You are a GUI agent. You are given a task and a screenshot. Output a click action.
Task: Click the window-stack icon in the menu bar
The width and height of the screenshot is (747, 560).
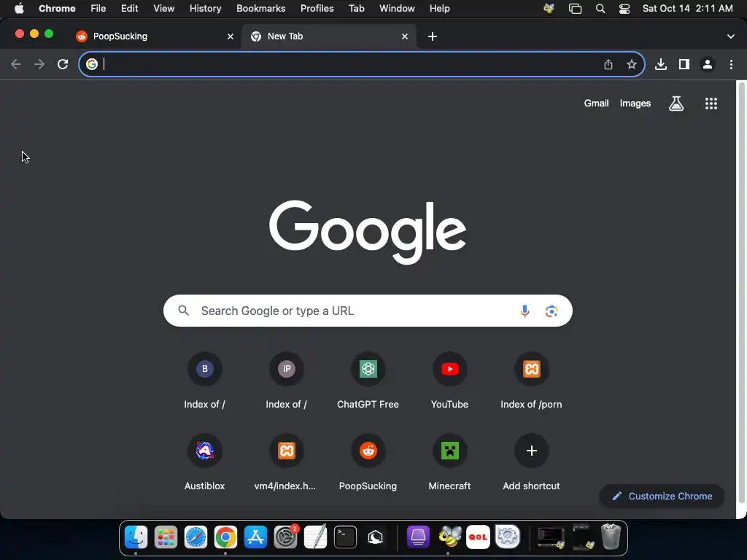pyautogui.click(x=575, y=9)
